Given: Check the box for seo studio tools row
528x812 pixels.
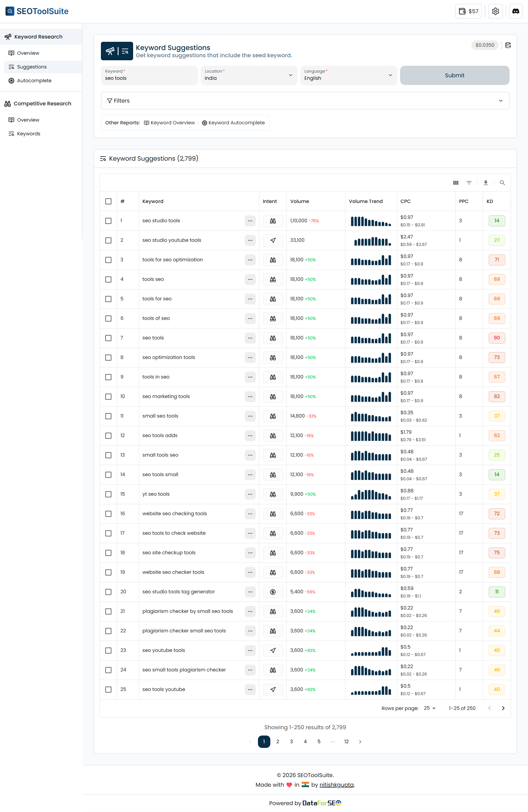Looking at the screenshot, I should click(108, 221).
